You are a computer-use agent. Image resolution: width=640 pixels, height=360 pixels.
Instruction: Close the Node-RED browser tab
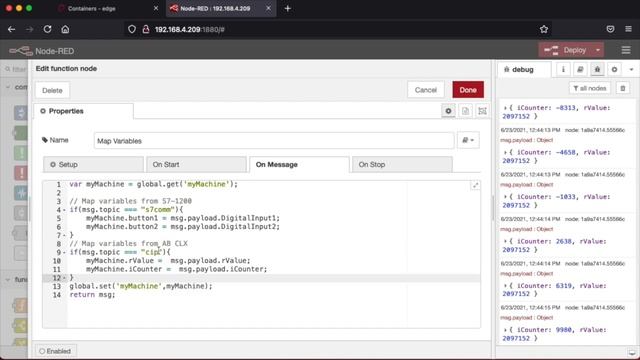(268, 8)
